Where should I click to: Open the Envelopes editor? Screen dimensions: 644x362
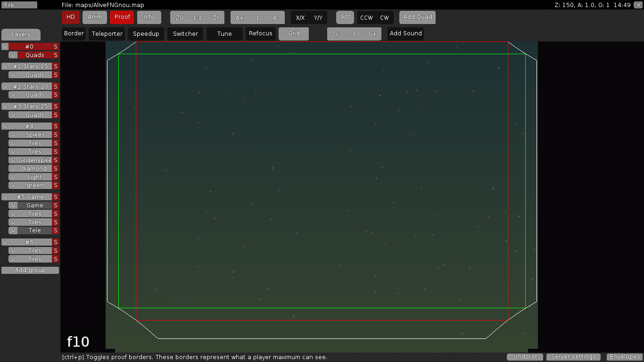[624, 357]
